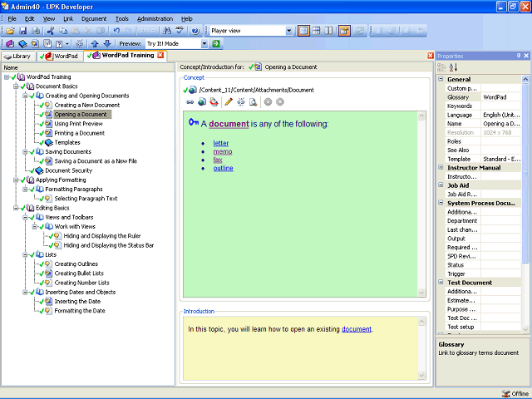Toggle the Properties pane pin button
Viewport: 532px width, 399px height.
pyautogui.click(x=519, y=56)
